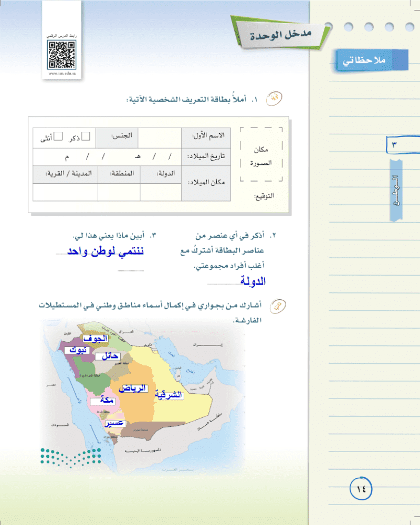Click the 'الجنس' label
The height and width of the screenshot is (525, 420).
tap(122, 136)
